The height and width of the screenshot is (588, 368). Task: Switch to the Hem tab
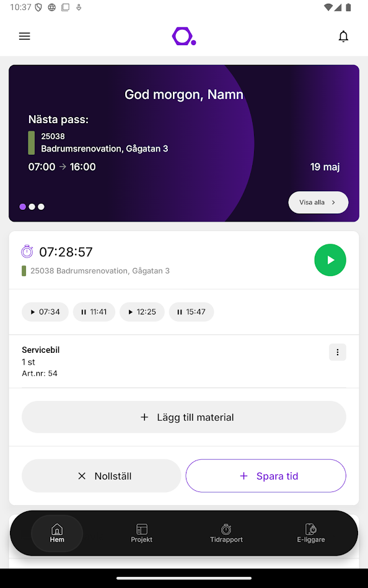[56, 533]
